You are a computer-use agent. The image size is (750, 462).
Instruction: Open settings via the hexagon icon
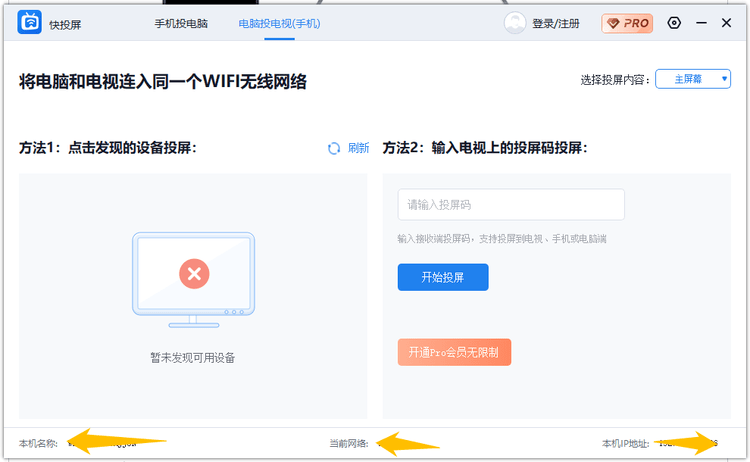point(674,23)
